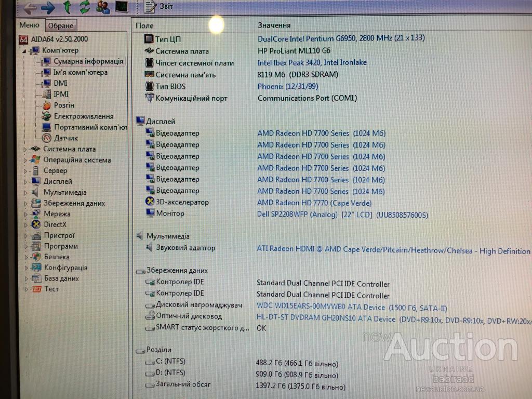
Task: Click the Портативний комп'ютер icon
Action: [x=46, y=128]
